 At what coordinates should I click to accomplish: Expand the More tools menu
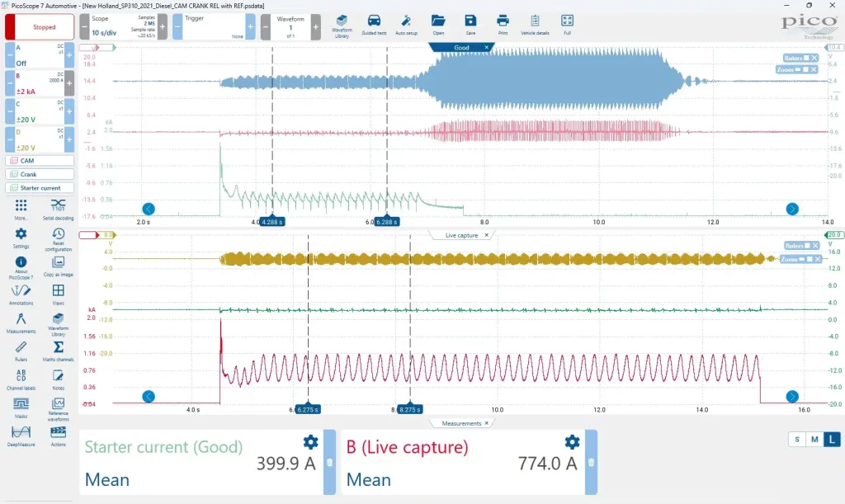click(x=21, y=208)
